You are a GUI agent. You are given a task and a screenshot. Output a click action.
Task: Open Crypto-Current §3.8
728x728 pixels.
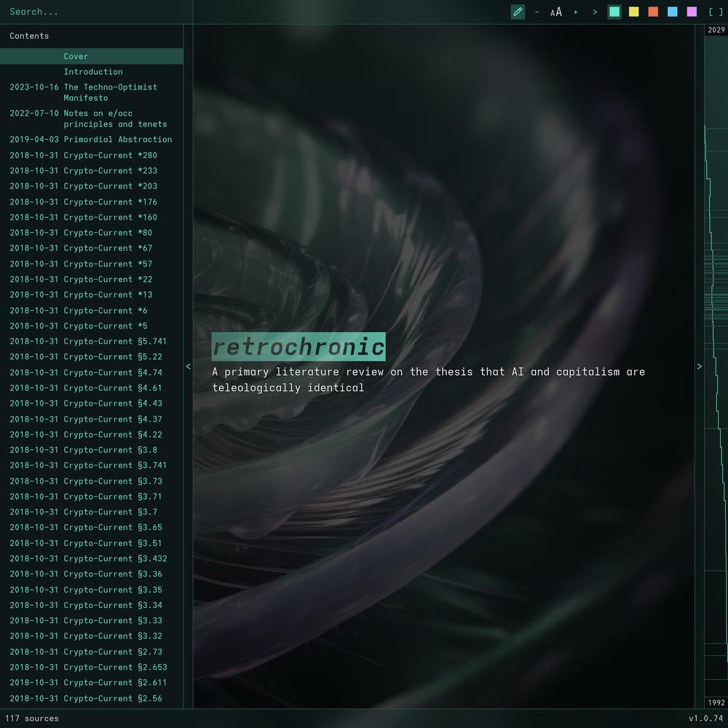(x=92, y=450)
